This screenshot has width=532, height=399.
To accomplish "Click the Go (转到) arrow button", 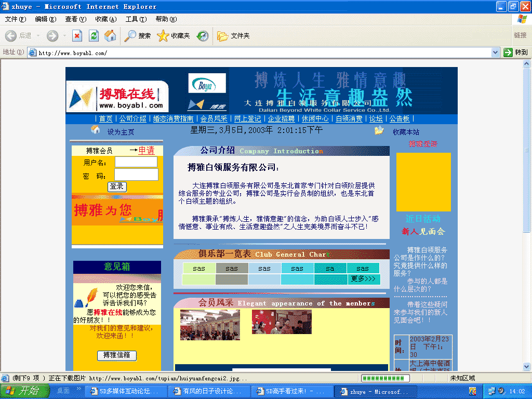I will click(509, 52).
